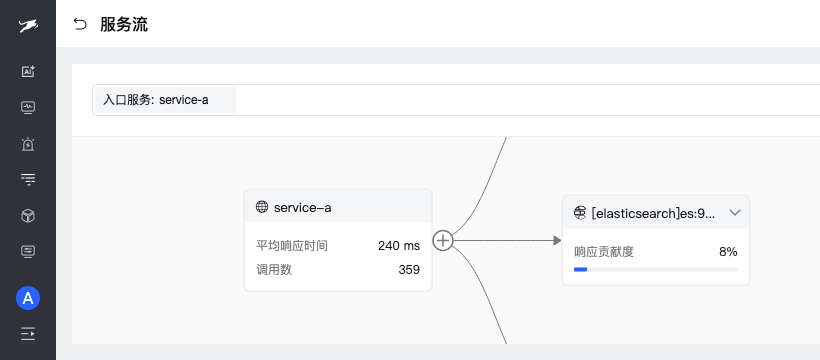
Task: Click the globe icon on service-a node
Action: (x=262, y=207)
